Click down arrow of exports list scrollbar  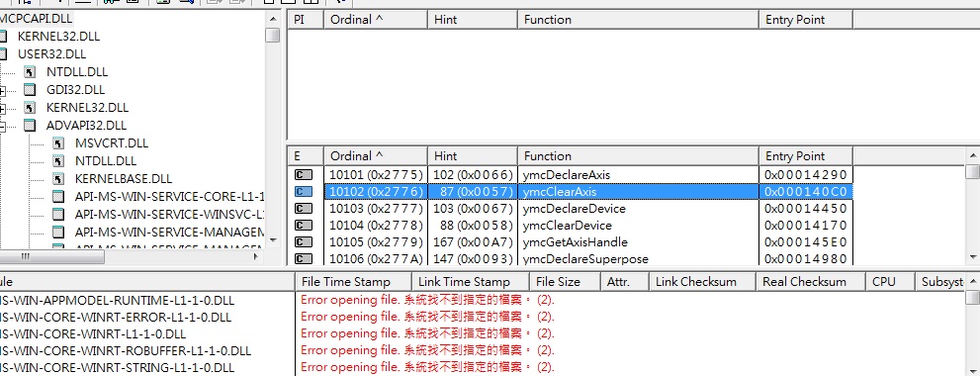point(973,256)
